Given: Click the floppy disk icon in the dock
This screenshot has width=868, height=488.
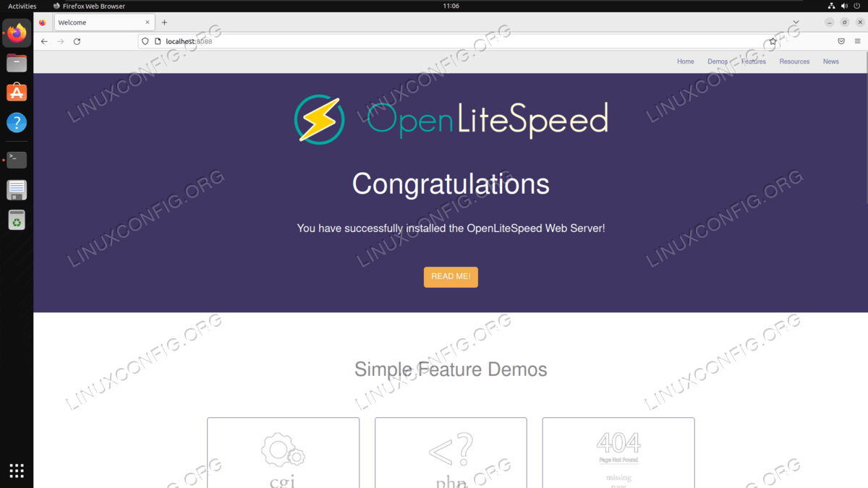Looking at the screenshot, I should (17, 190).
